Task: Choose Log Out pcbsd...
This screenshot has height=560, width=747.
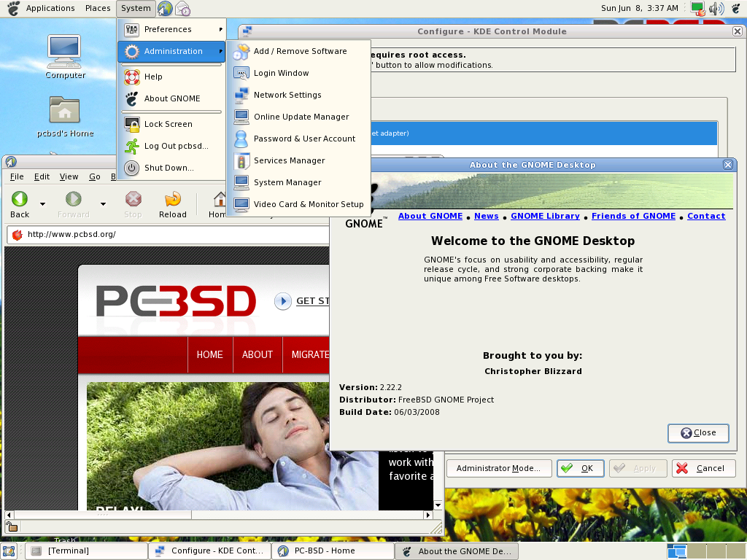Action: pyautogui.click(x=171, y=146)
